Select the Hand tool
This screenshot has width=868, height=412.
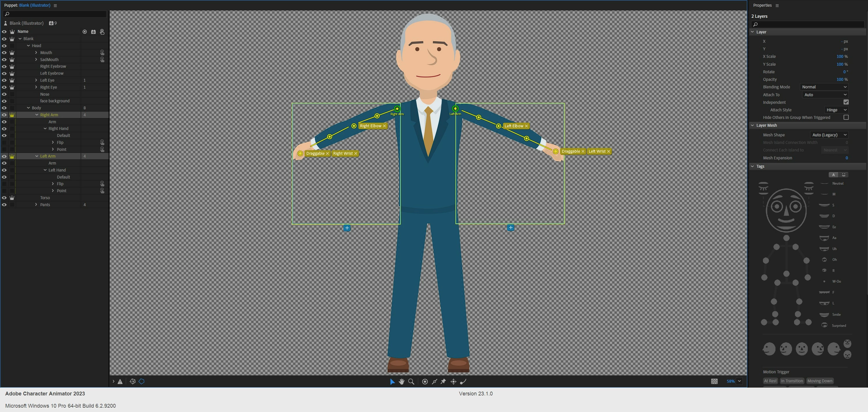(401, 381)
